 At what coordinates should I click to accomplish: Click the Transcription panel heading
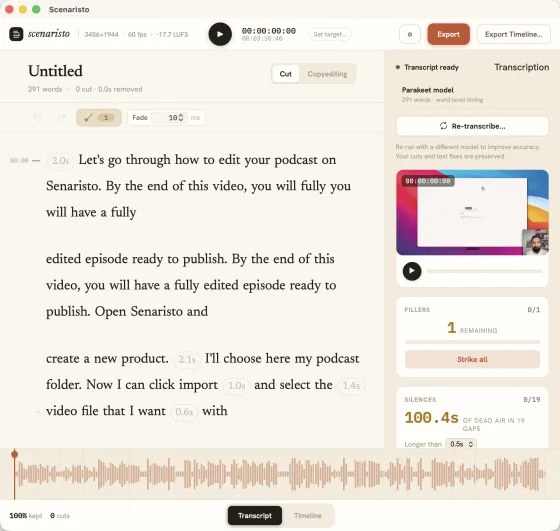click(521, 67)
